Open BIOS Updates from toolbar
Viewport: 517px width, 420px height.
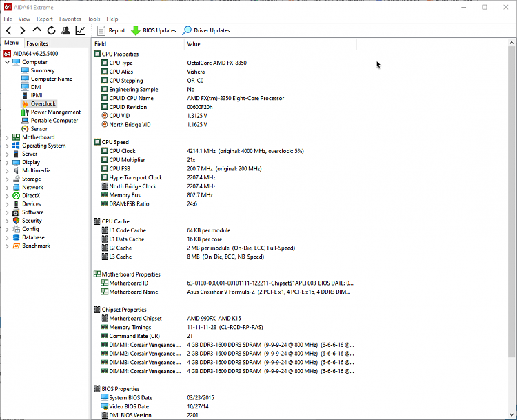tap(154, 30)
